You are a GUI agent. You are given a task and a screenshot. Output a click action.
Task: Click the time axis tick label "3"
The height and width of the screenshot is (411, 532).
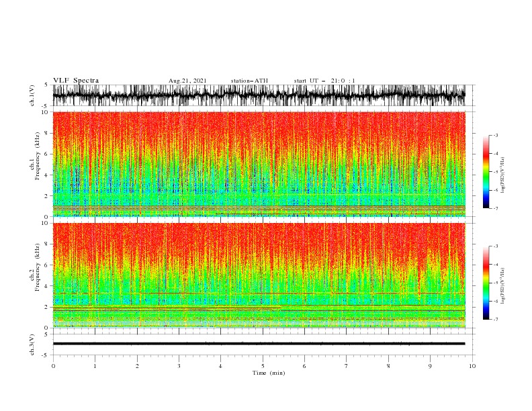click(179, 366)
